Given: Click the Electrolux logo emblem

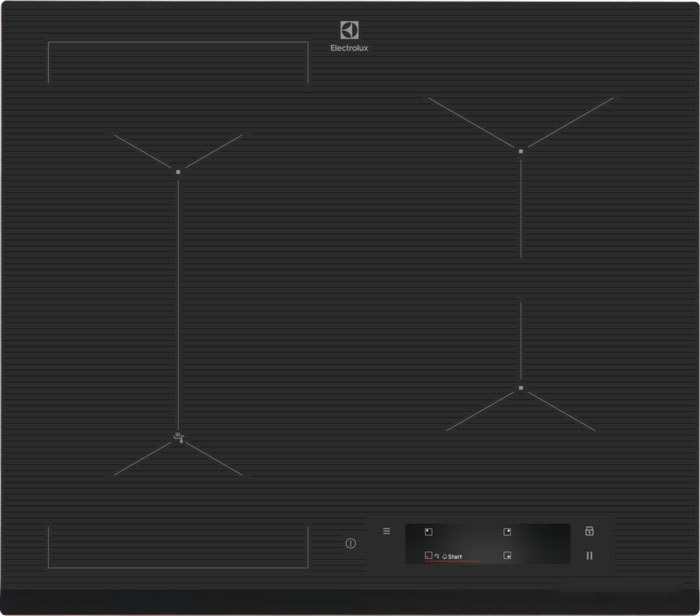Looking at the screenshot, I should [349, 32].
